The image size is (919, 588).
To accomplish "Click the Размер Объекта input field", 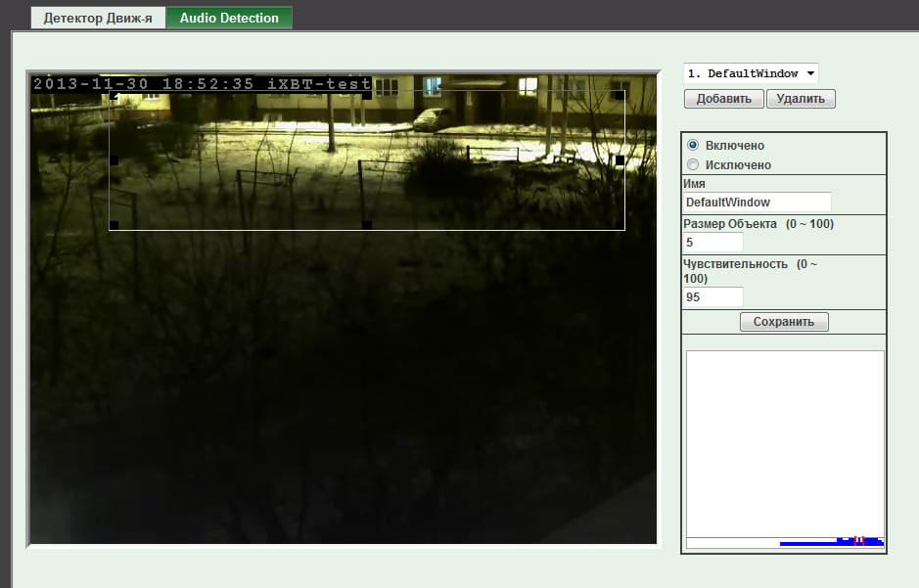I will point(713,243).
